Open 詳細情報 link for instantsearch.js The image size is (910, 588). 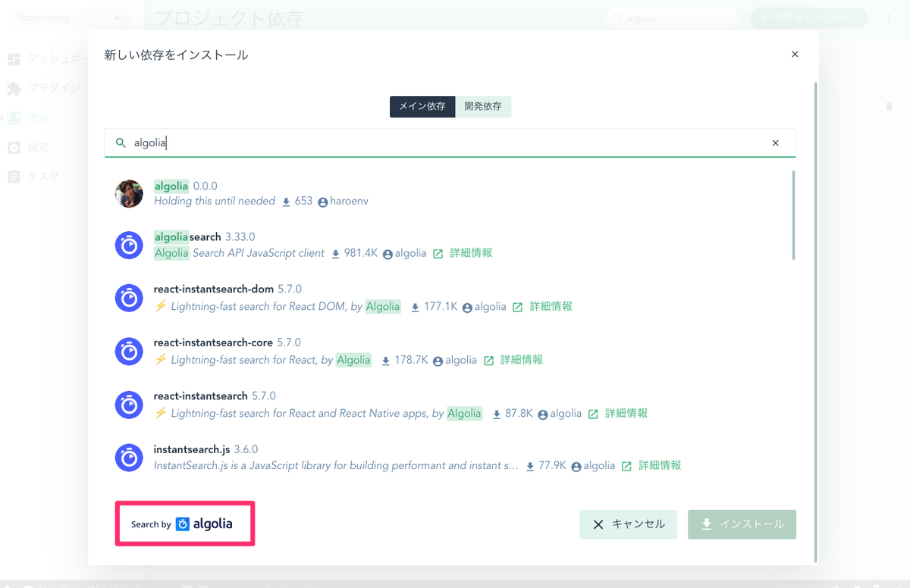[660, 466]
